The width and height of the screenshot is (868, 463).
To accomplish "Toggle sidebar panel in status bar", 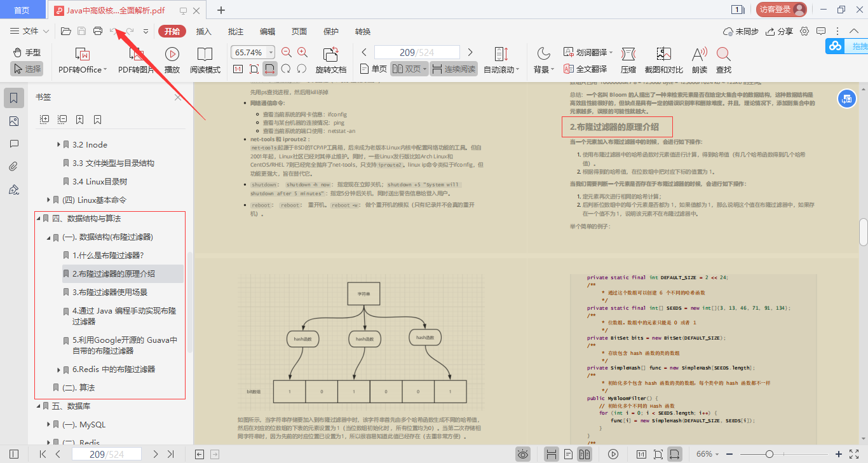I will (x=14, y=454).
